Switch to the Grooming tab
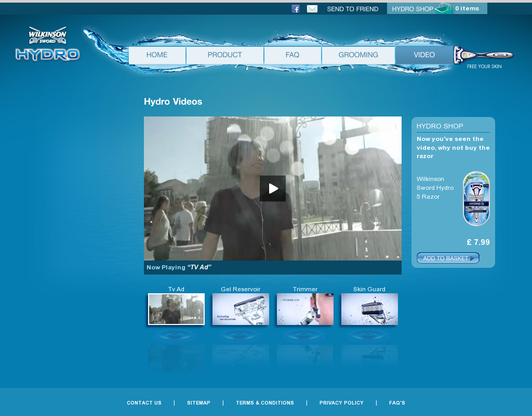The width and height of the screenshot is (532, 416). pos(358,55)
